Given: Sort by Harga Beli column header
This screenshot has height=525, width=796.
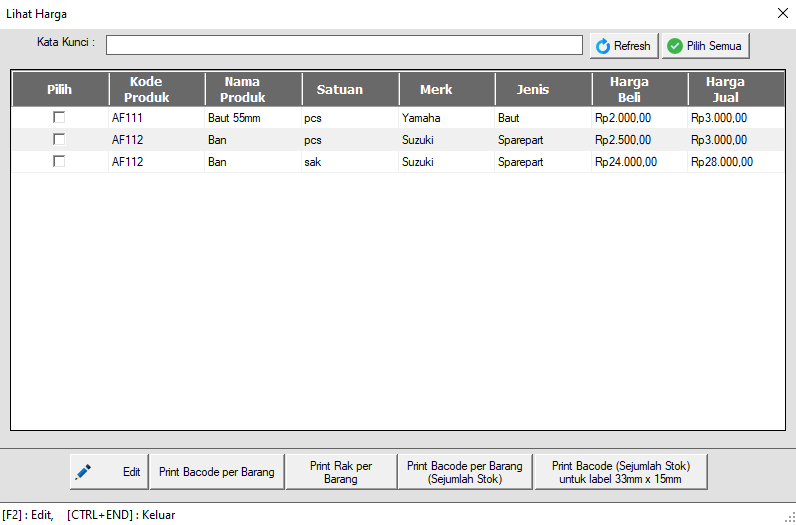Looking at the screenshot, I should coord(640,89).
